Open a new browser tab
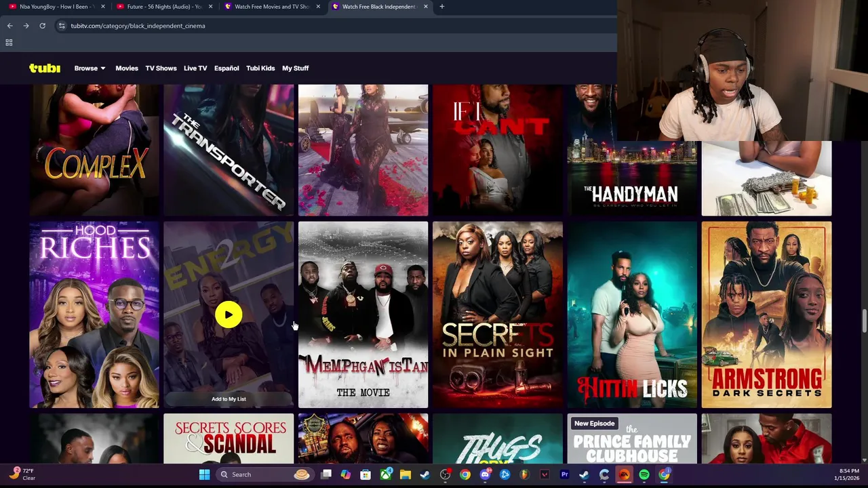 (x=441, y=7)
